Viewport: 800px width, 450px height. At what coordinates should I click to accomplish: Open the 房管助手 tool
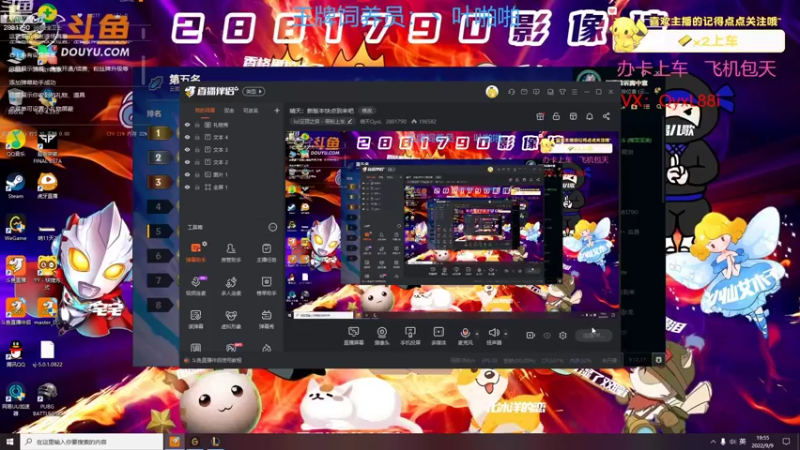click(x=231, y=253)
